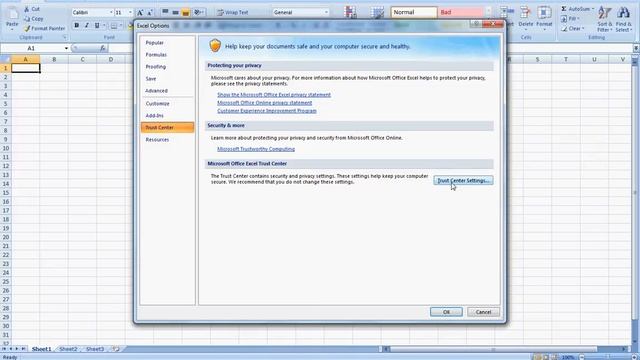Toggle Bold formatting
640x360 pixels.
(x=76, y=26)
